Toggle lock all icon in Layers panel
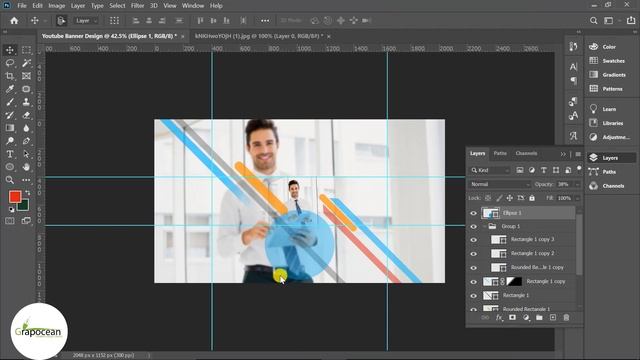Viewport: 640px width, 360px height. [x=532, y=198]
